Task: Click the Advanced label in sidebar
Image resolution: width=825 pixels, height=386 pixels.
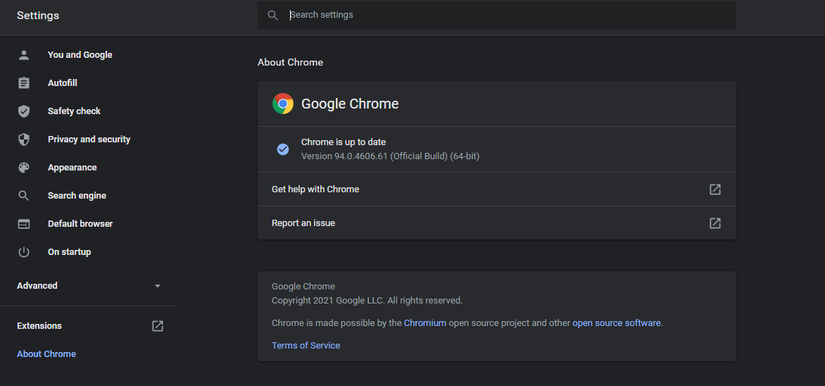Action: click(37, 286)
